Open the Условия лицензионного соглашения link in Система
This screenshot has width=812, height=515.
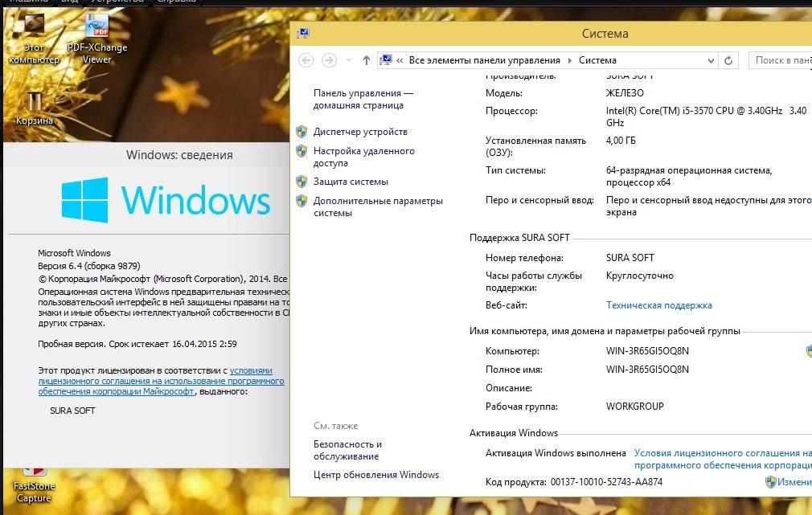point(723,459)
